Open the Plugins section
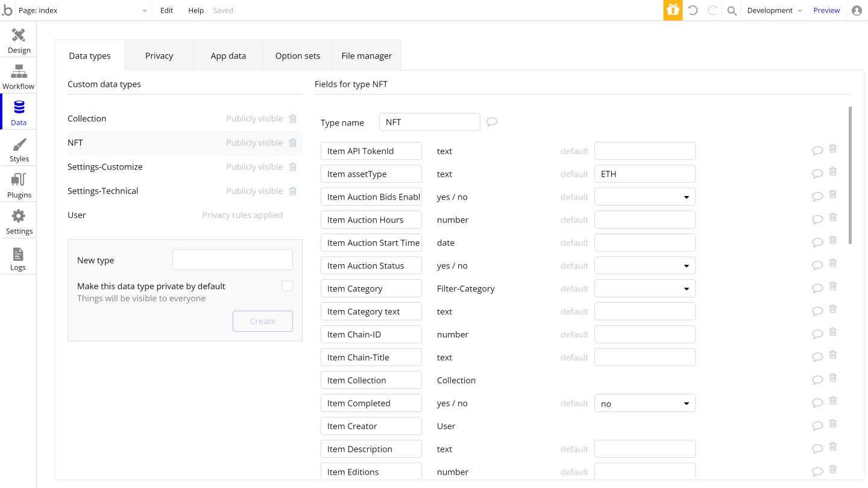868x488 pixels. [x=18, y=184]
